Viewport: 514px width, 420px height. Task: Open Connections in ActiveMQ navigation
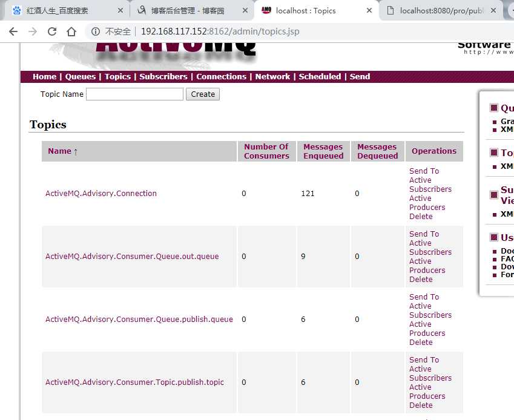[221, 77]
